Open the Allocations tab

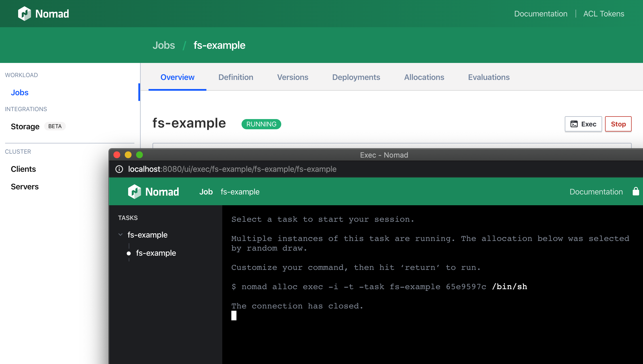pos(424,77)
